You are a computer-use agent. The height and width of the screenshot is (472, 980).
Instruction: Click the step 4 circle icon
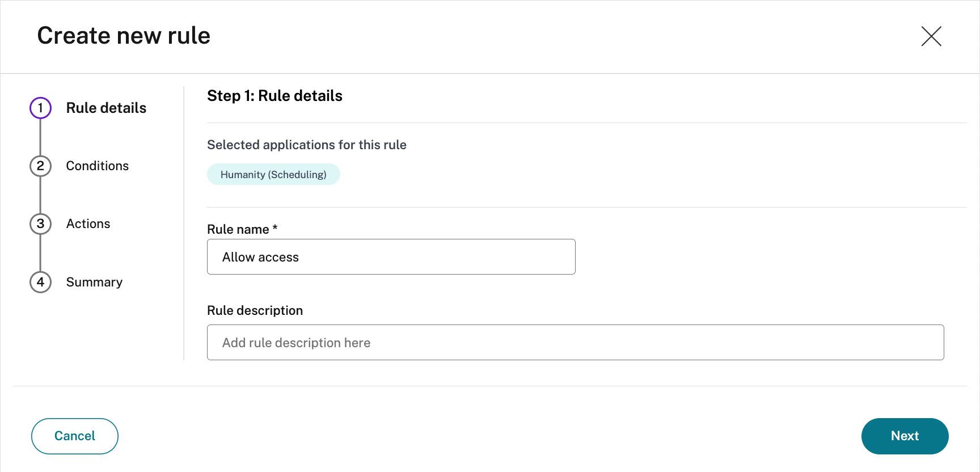[40, 282]
